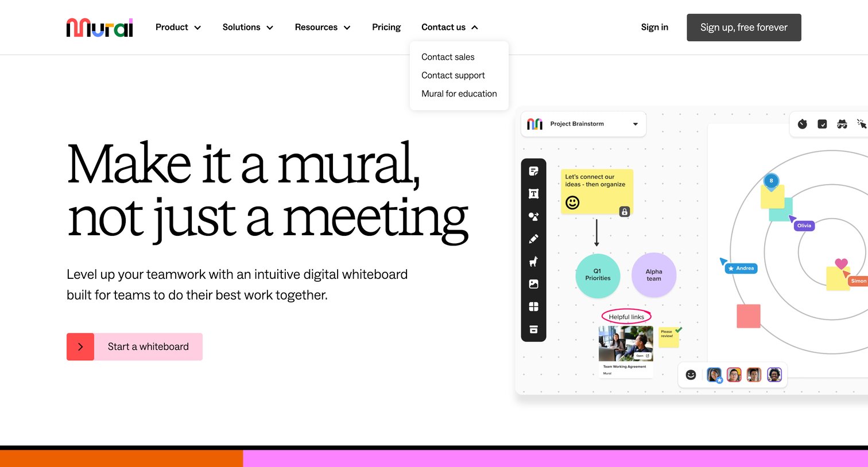
Task: Click the timer stopwatch icon
Action: point(803,124)
